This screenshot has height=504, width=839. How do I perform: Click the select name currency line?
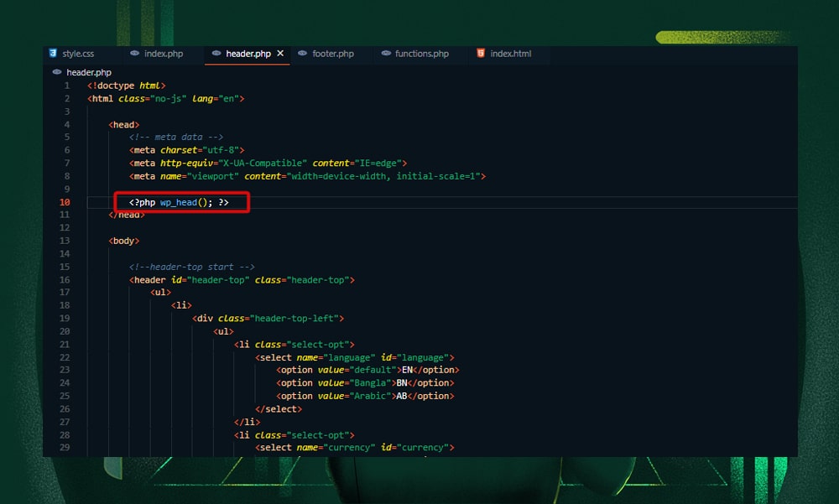pos(355,448)
